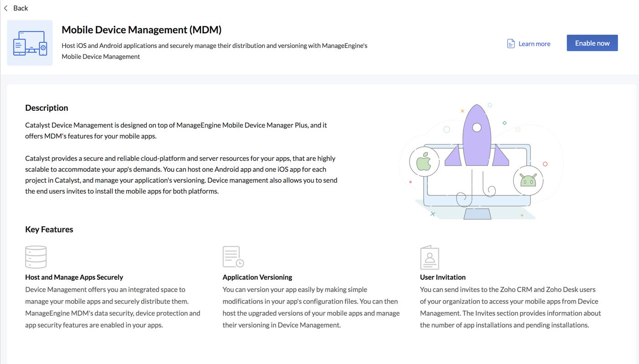Click the text starting 'You can send invites to the Zoho CRM'

coord(510,307)
